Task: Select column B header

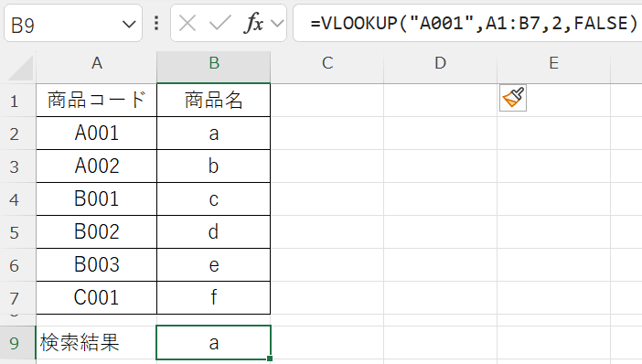Action: [x=214, y=63]
